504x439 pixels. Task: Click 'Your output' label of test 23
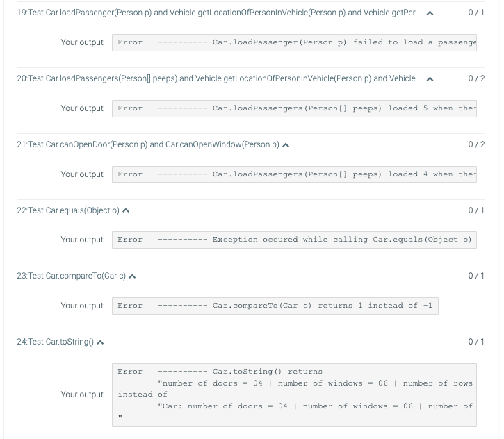[82, 306]
